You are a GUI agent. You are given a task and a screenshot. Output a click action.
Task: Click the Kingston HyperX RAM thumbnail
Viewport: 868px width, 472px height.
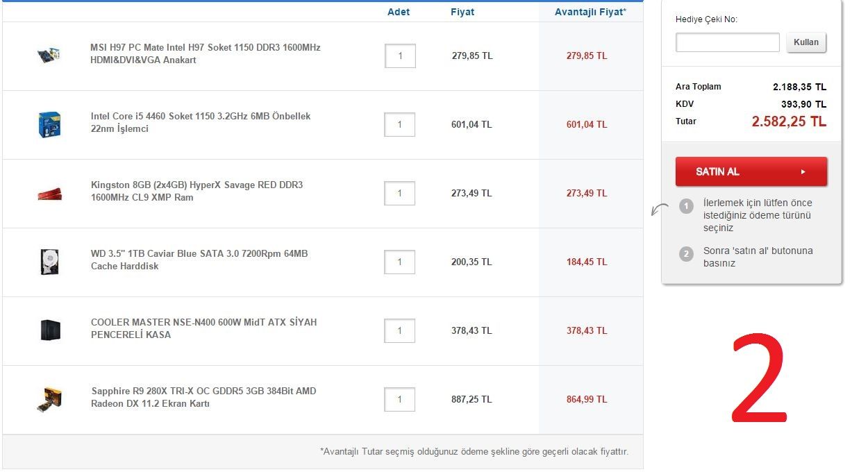[49, 193]
